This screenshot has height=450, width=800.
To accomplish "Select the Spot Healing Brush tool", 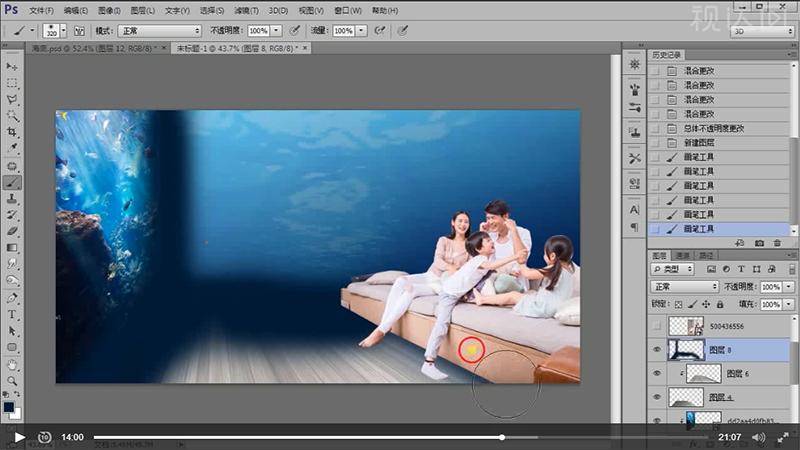I will (12, 166).
